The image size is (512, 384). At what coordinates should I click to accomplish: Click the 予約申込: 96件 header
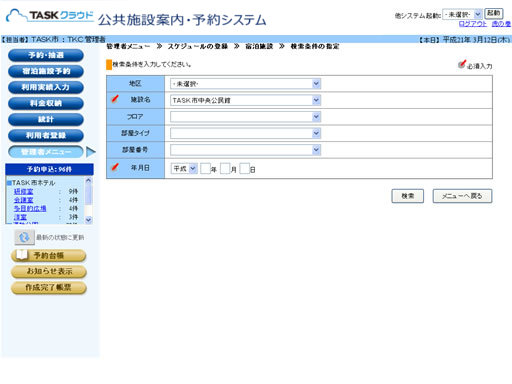click(49, 169)
